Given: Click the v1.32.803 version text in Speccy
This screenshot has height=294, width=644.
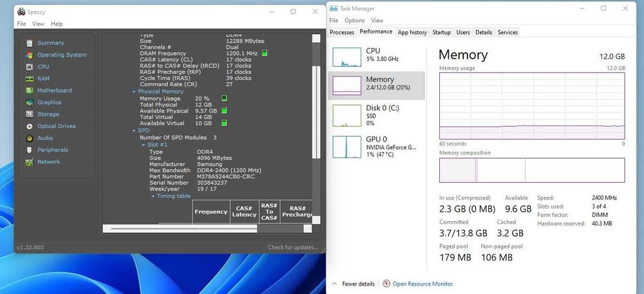Looking at the screenshot, I should click(30, 247).
